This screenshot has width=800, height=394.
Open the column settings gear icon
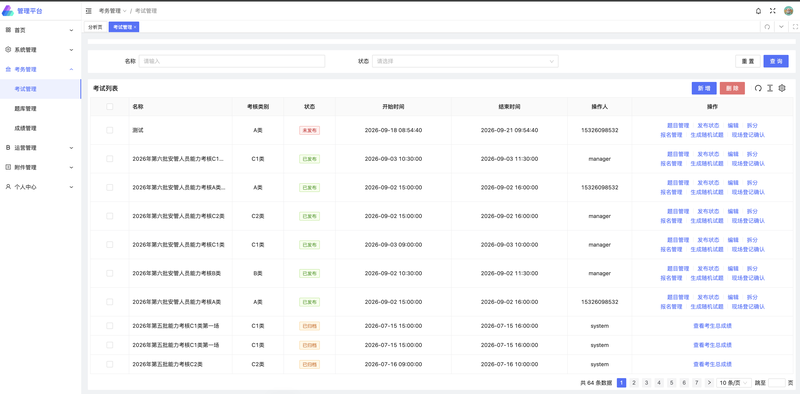(x=782, y=88)
